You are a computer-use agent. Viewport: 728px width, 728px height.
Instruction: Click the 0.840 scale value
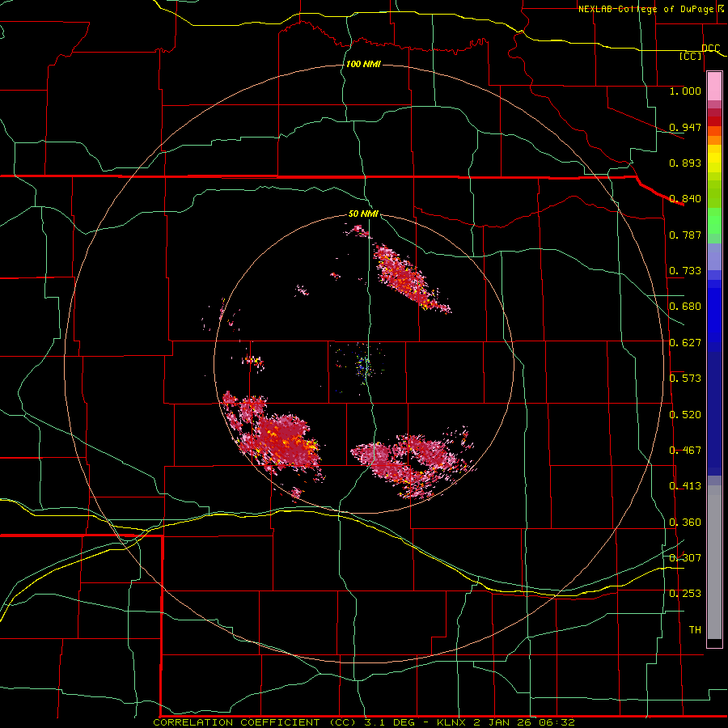(685, 199)
